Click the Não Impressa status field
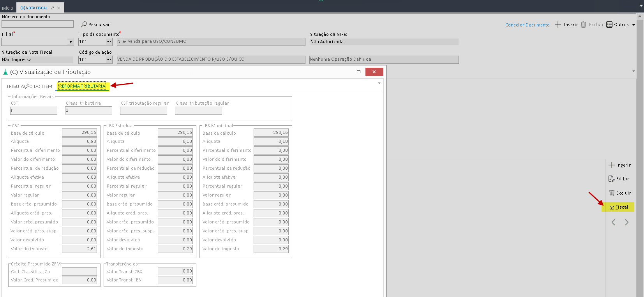The width and height of the screenshot is (644, 297). [x=37, y=60]
